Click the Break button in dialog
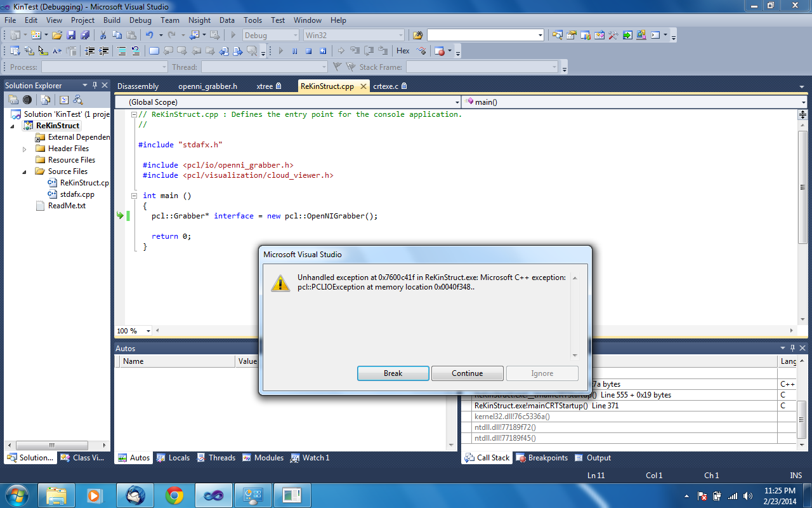The width and height of the screenshot is (812, 508). click(x=393, y=373)
